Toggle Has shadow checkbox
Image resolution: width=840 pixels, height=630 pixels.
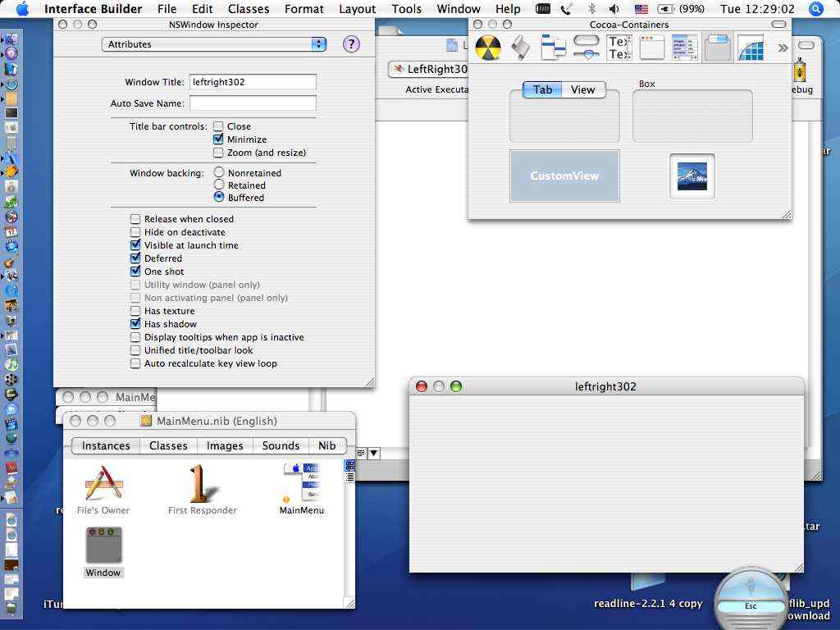(x=135, y=323)
